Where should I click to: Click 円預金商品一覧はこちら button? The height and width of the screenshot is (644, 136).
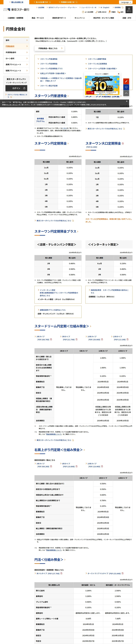(50, 48)
